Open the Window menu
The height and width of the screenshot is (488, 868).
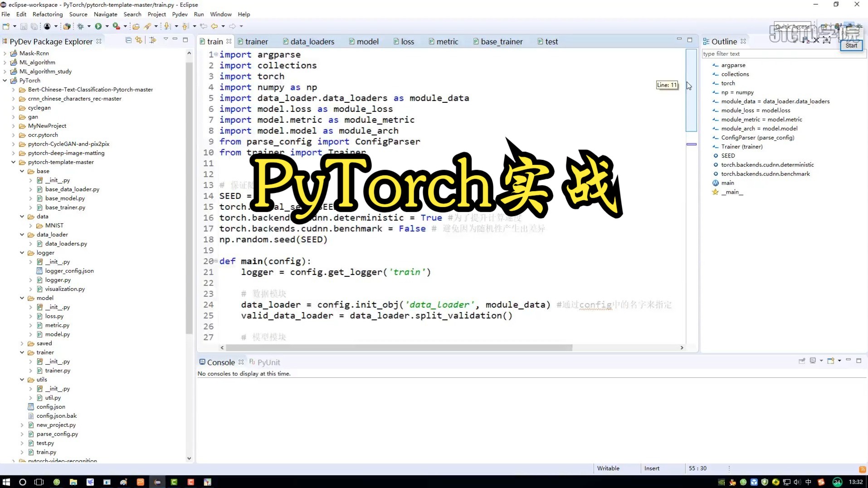(x=221, y=14)
